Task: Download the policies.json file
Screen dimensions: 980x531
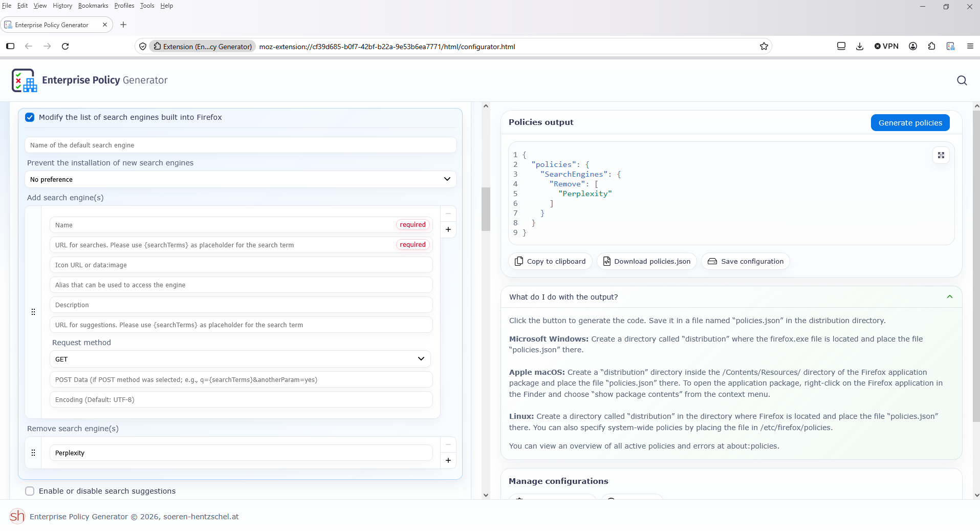Action: click(x=647, y=261)
